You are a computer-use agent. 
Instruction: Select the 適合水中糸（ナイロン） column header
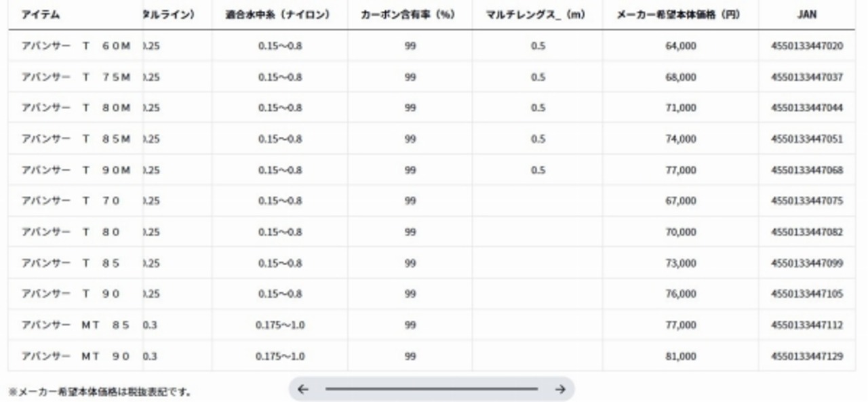point(279,14)
